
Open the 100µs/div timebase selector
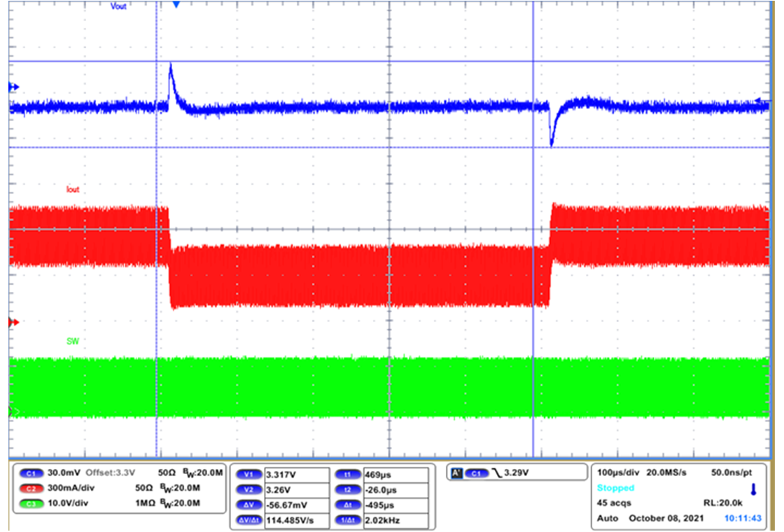(619, 472)
